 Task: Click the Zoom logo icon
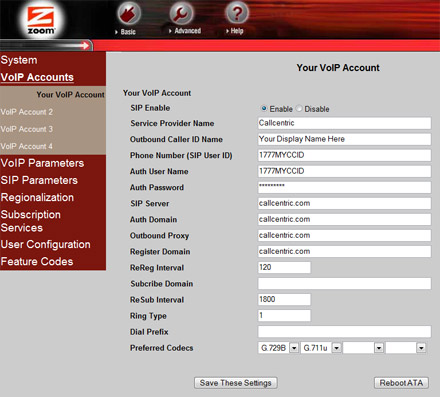point(41,19)
